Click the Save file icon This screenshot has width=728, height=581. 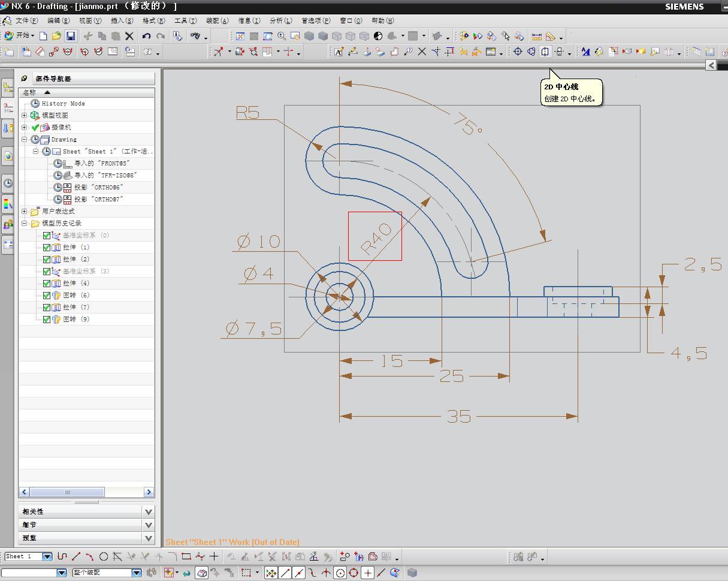click(70, 36)
